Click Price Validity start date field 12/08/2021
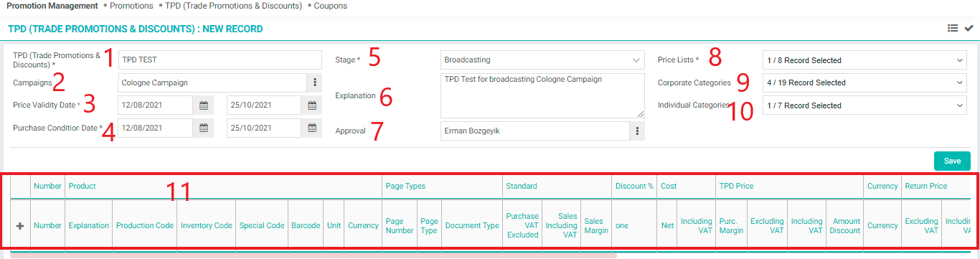Viewport: 980px width, 259px height. click(156, 105)
